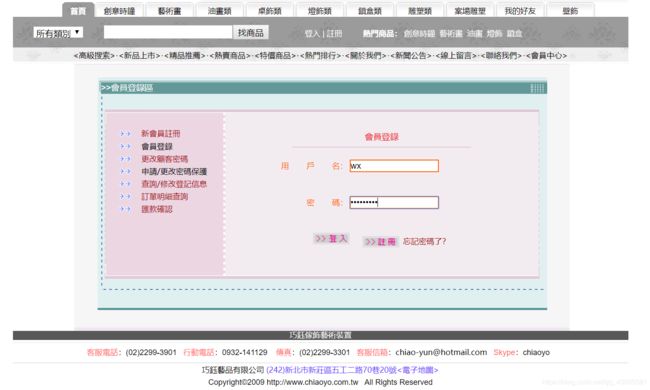Switch to the 藝術畫 tab
Image resolution: width=650 pixels, height=390 pixels.
pos(170,11)
